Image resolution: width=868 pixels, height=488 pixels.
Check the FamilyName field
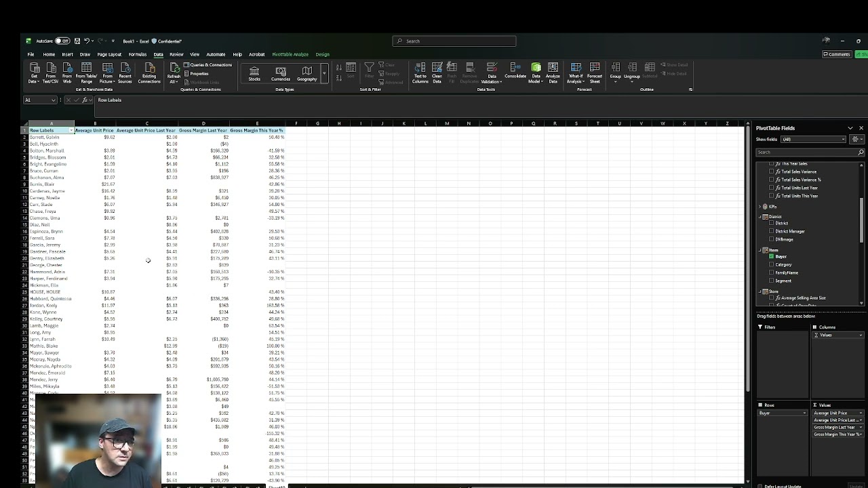[772, 272]
